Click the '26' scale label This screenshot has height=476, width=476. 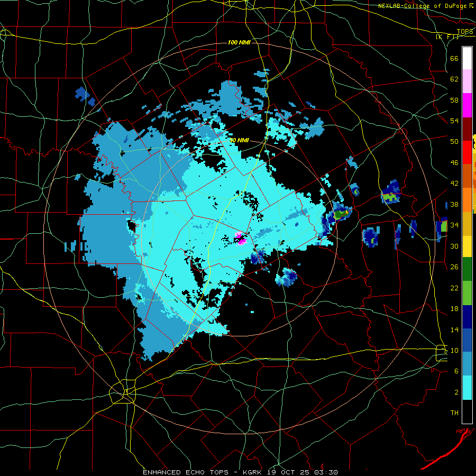tap(454, 267)
